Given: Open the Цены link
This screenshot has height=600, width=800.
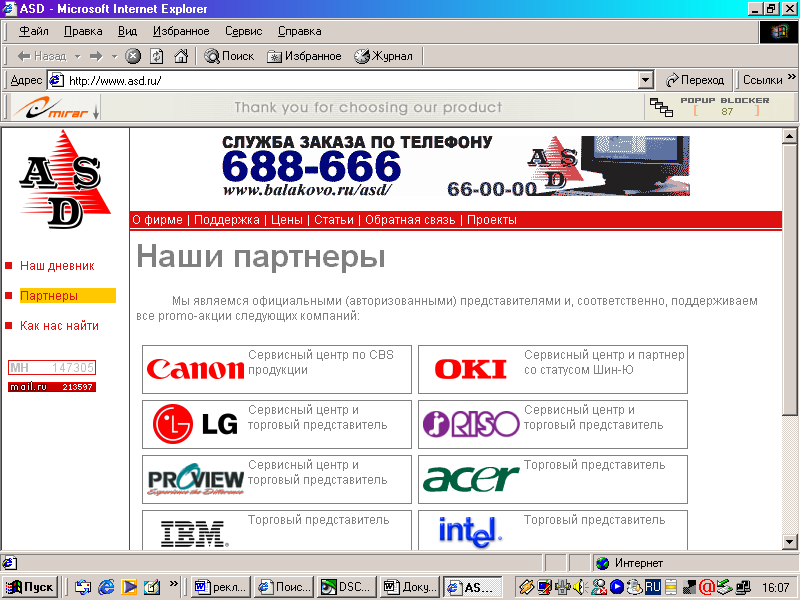Looking at the screenshot, I should click(287, 220).
